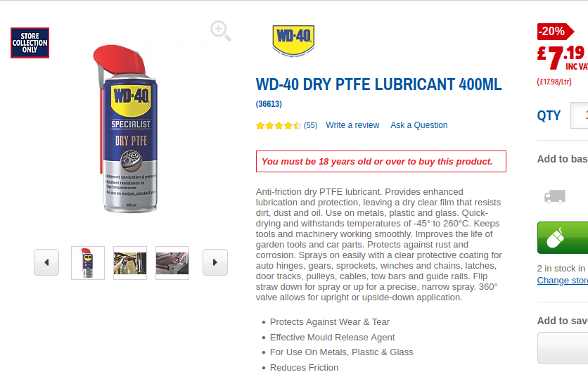Click the green click and collect button

click(563, 238)
